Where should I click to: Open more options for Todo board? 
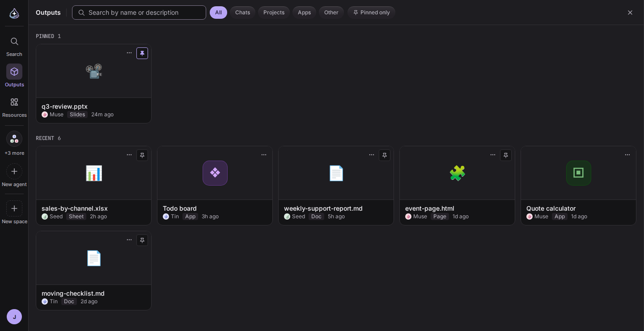click(x=264, y=155)
